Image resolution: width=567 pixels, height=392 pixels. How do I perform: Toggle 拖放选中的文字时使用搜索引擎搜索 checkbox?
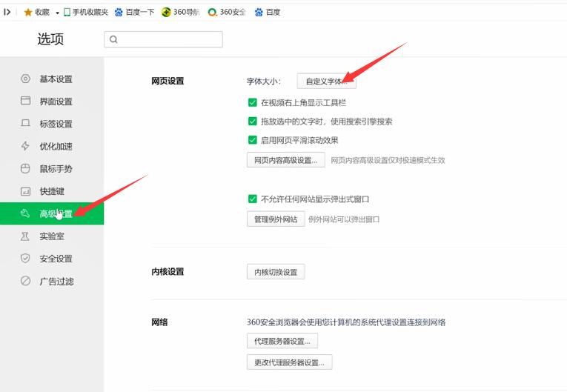click(x=253, y=121)
